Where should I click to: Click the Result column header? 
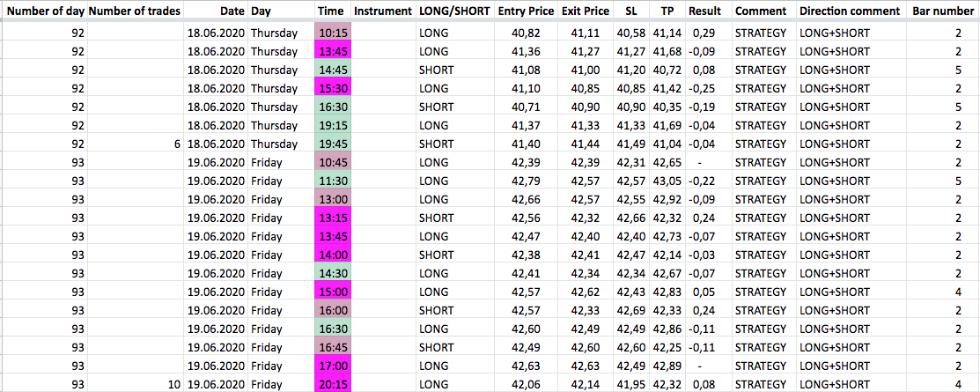[704, 11]
